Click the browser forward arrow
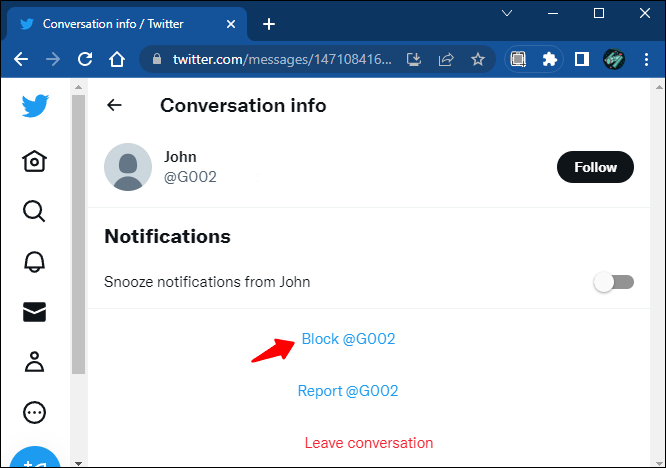This screenshot has height=468, width=666. tap(53, 59)
